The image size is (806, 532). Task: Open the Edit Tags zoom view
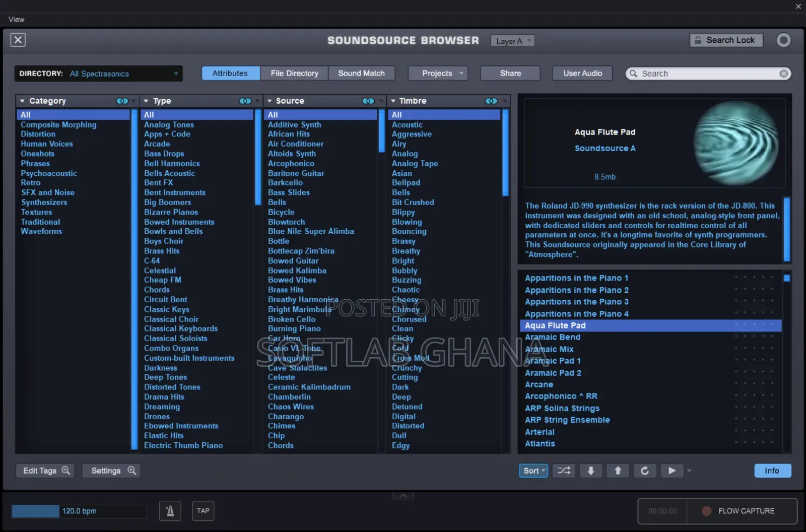click(x=45, y=471)
